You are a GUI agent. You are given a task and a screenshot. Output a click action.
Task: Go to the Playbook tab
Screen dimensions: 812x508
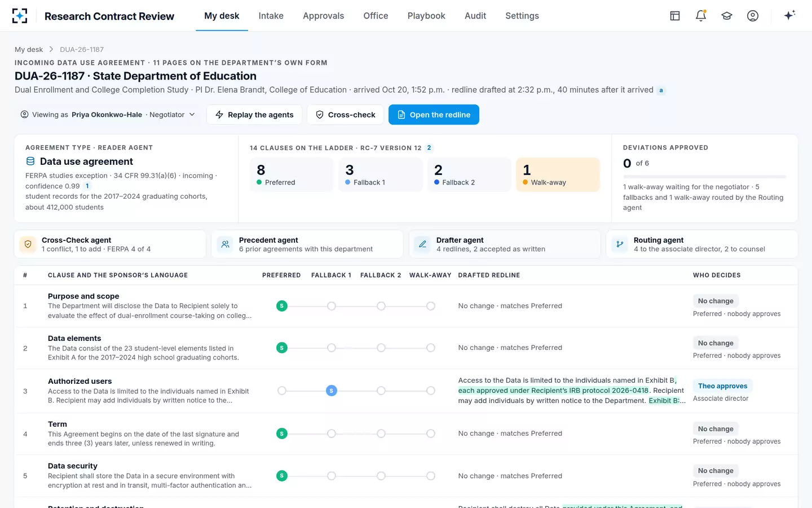(426, 16)
